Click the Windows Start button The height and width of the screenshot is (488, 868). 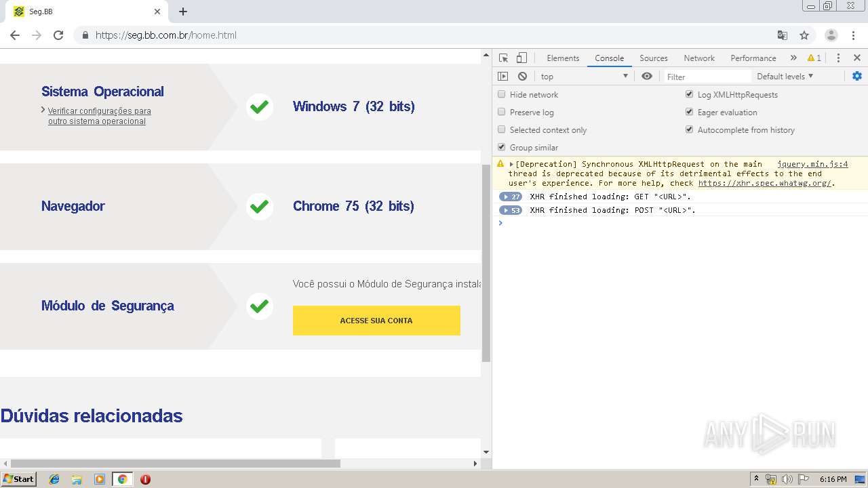18,479
